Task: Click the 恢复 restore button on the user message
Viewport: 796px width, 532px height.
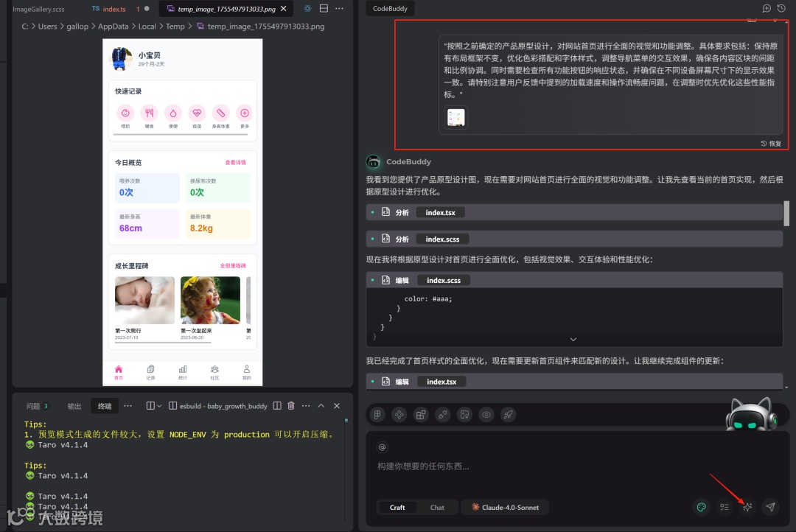Action: pyautogui.click(x=771, y=144)
